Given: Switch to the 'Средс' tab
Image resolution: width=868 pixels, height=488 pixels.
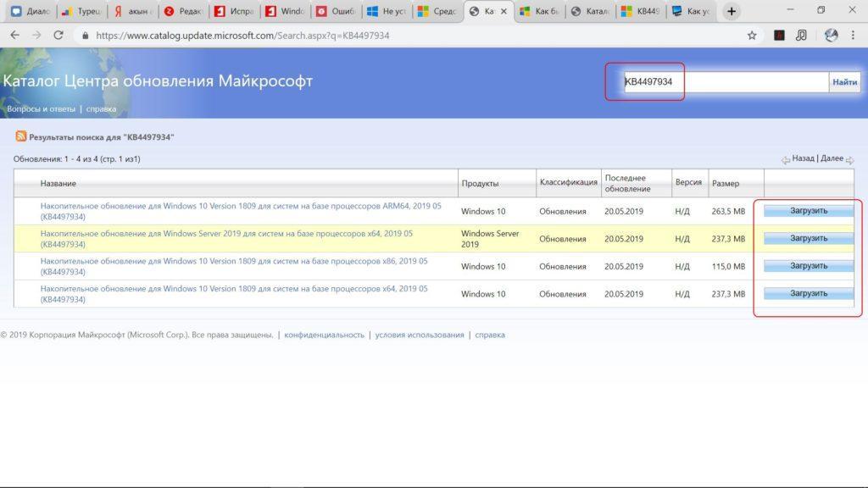Looking at the screenshot, I should pos(438,11).
